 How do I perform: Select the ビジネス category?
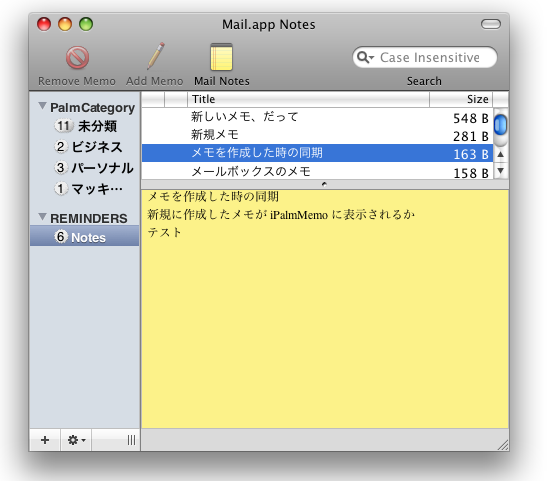(x=88, y=147)
